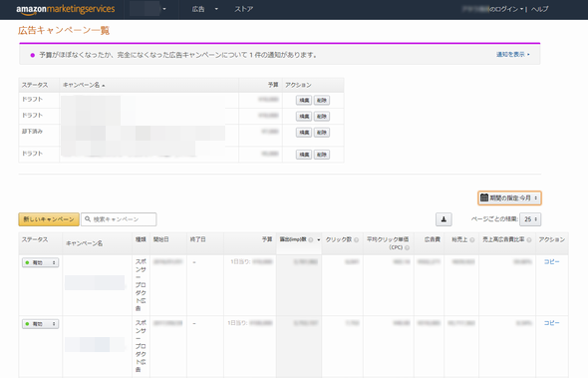Click the ステータス header in the drafts table
Screen dimensions: 588x378
(x=35, y=85)
